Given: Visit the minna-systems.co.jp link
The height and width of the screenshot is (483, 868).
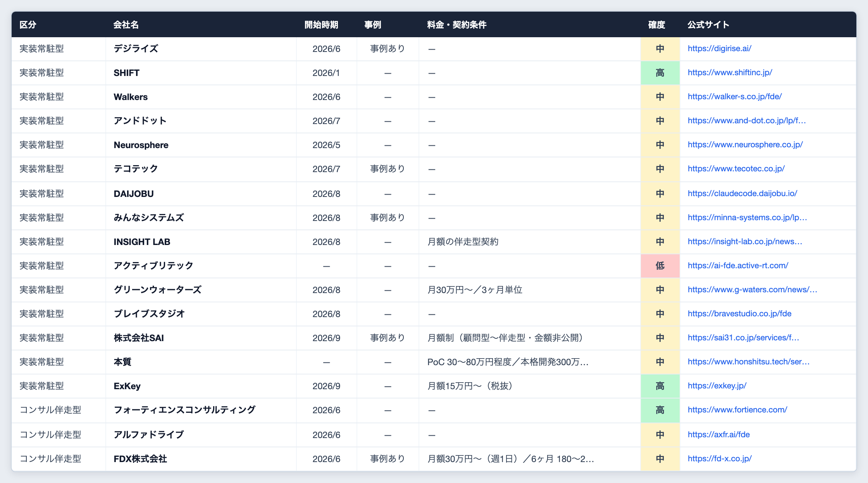Looking at the screenshot, I should 747,217.
